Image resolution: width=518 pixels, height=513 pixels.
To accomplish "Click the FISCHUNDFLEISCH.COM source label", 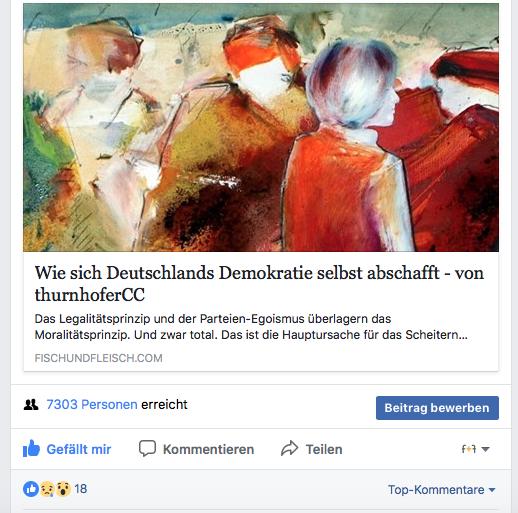I will click(x=98, y=358).
